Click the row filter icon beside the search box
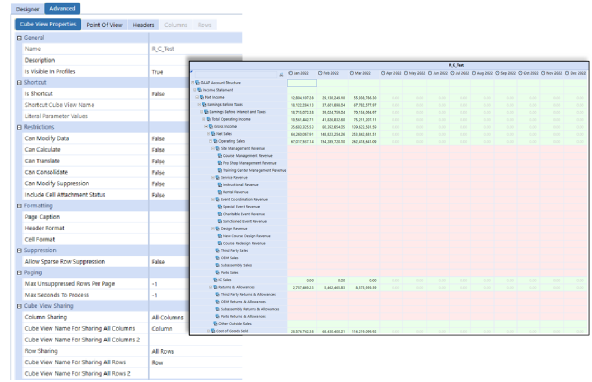The image size is (592, 382). [x=281, y=75]
